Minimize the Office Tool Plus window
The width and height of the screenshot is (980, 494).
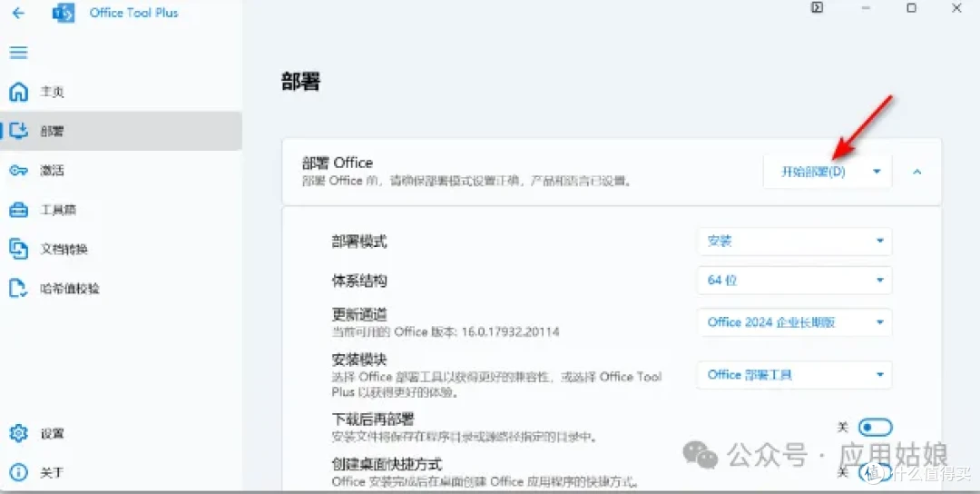866,8
